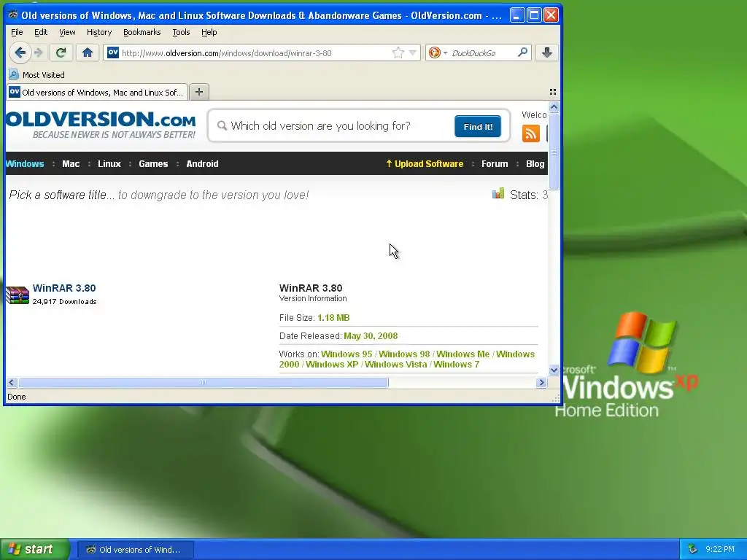Screen dimensions: 747x560
Task: Open the orange RSS feed icon
Action: tap(531, 133)
